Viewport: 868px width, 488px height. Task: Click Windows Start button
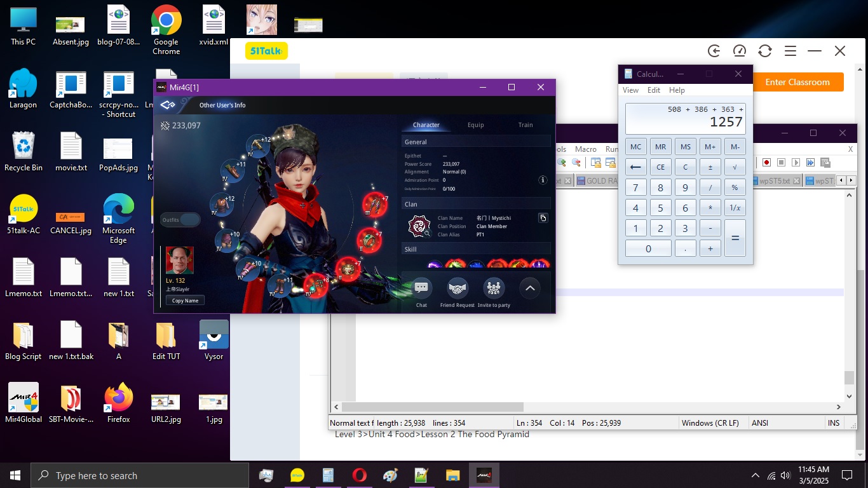[x=15, y=475]
